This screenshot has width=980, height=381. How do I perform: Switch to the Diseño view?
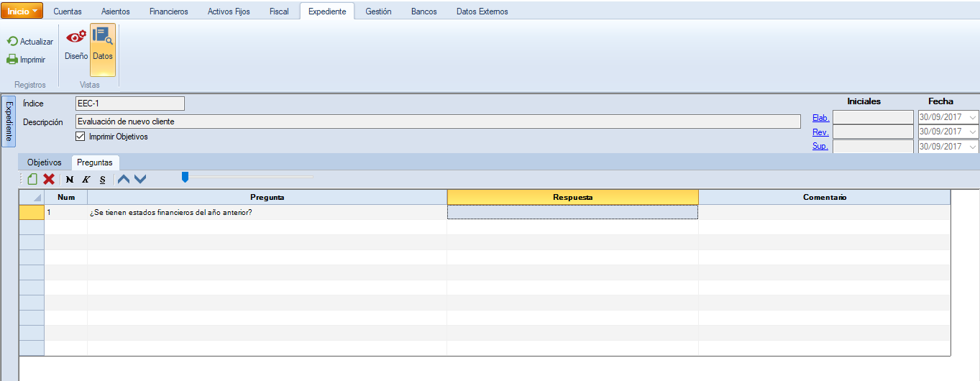click(75, 42)
